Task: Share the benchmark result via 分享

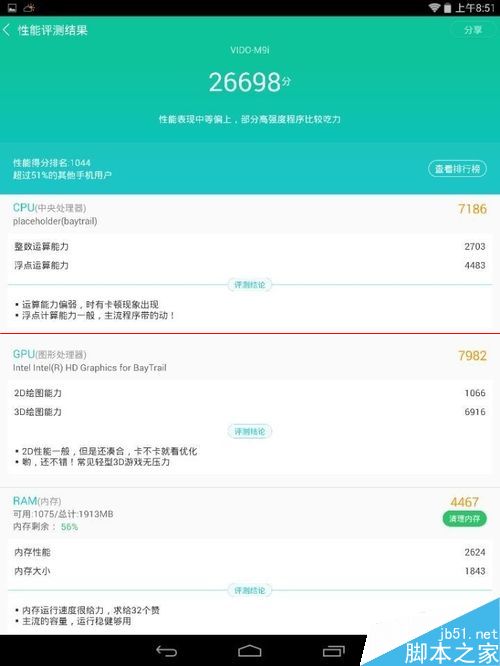Action: 473,30
